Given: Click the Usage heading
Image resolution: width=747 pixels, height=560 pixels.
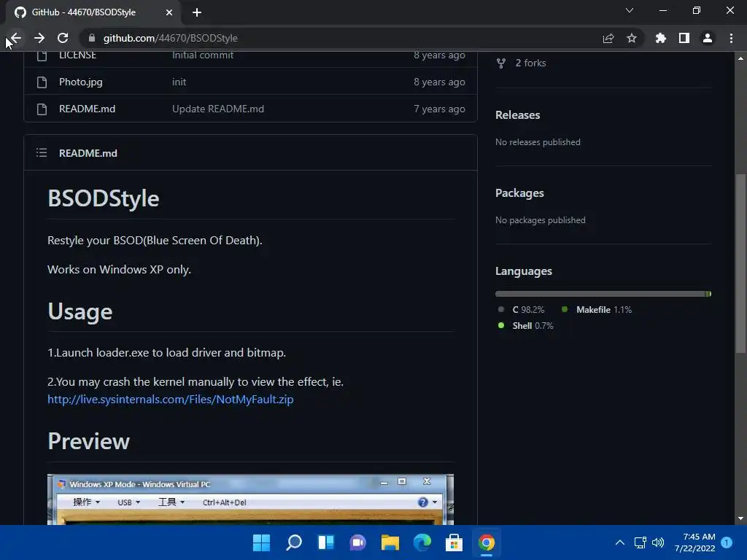Looking at the screenshot, I should tap(80, 312).
